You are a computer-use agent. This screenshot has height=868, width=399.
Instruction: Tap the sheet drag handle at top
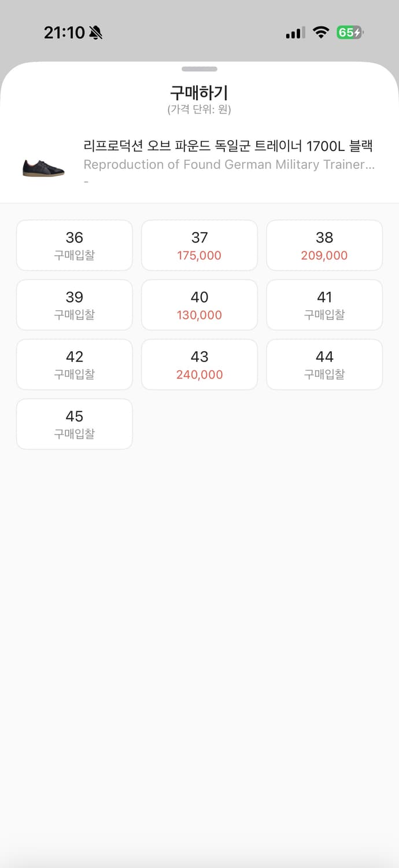pyautogui.click(x=199, y=69)
